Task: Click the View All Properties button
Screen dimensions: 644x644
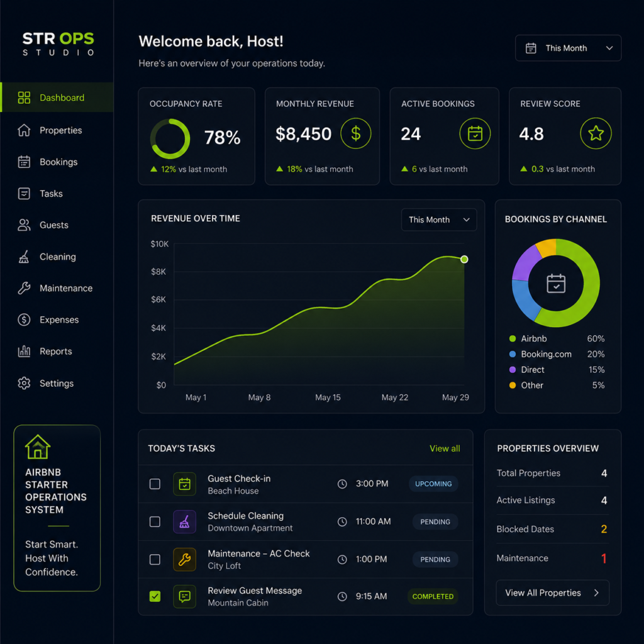Action: pos(552,592)
